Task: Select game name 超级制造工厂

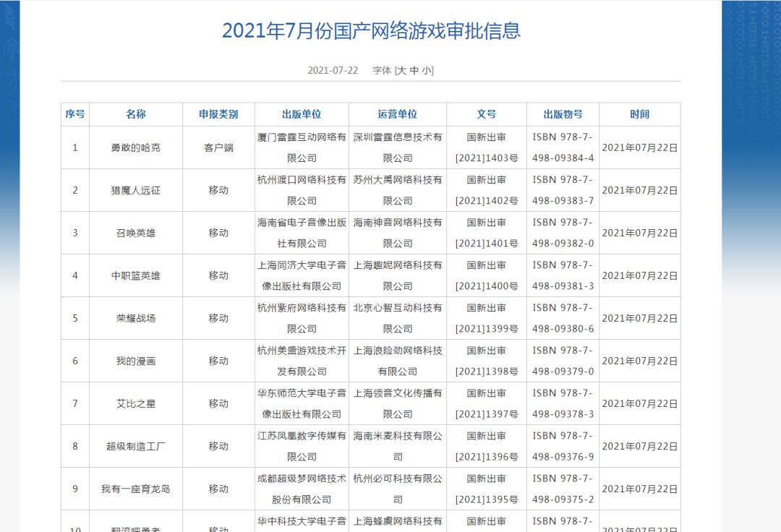Action: (136, 447)
